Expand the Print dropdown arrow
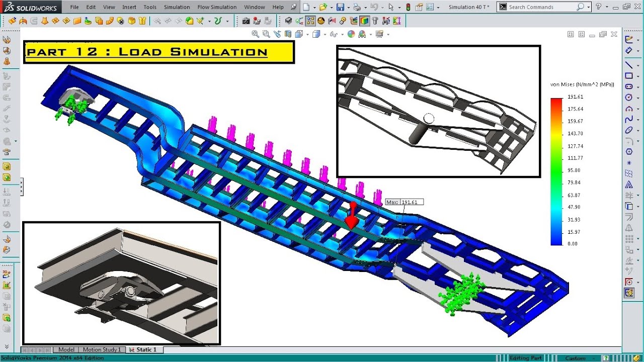Image resolution: width=644 pixels, height=362 pixels. tap(365, 8)
